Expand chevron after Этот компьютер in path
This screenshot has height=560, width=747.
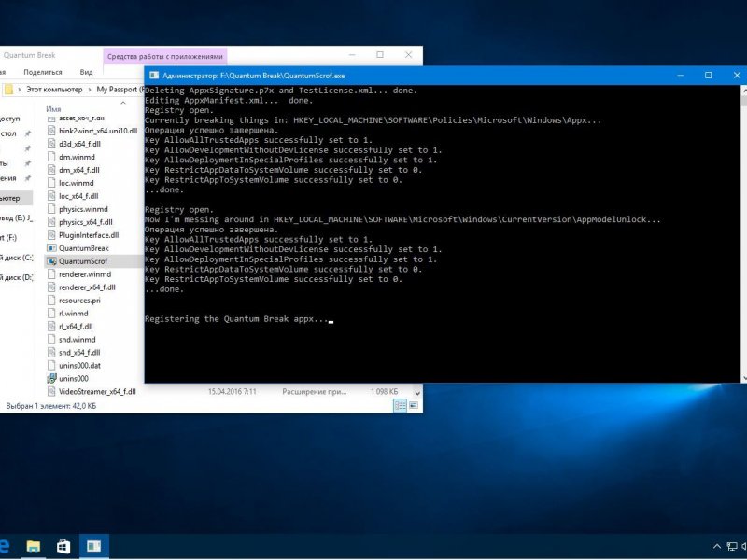[x=89, y=89]
